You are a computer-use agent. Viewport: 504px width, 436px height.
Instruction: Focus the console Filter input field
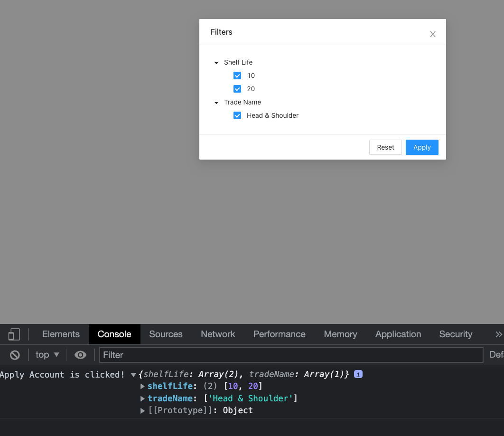click(x=291, y=355)
